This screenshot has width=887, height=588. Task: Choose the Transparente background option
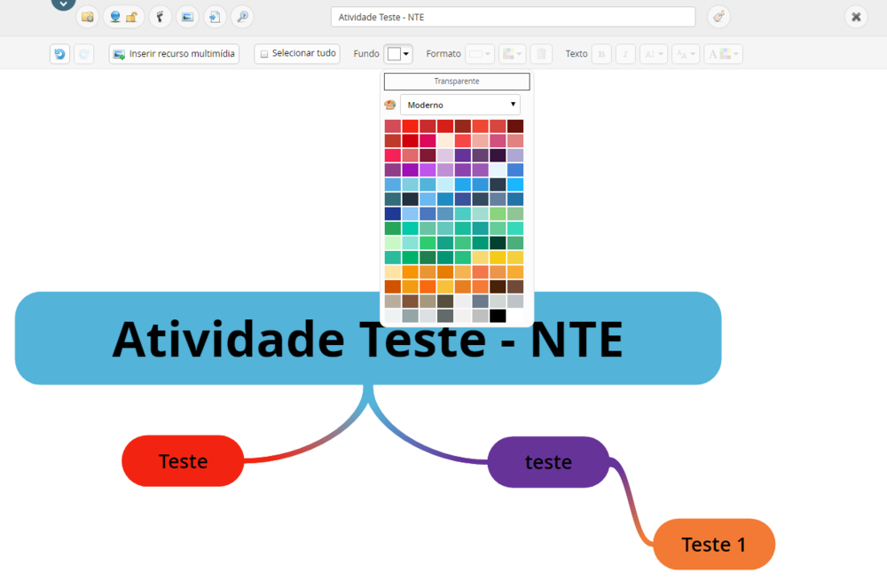(457, 82)
